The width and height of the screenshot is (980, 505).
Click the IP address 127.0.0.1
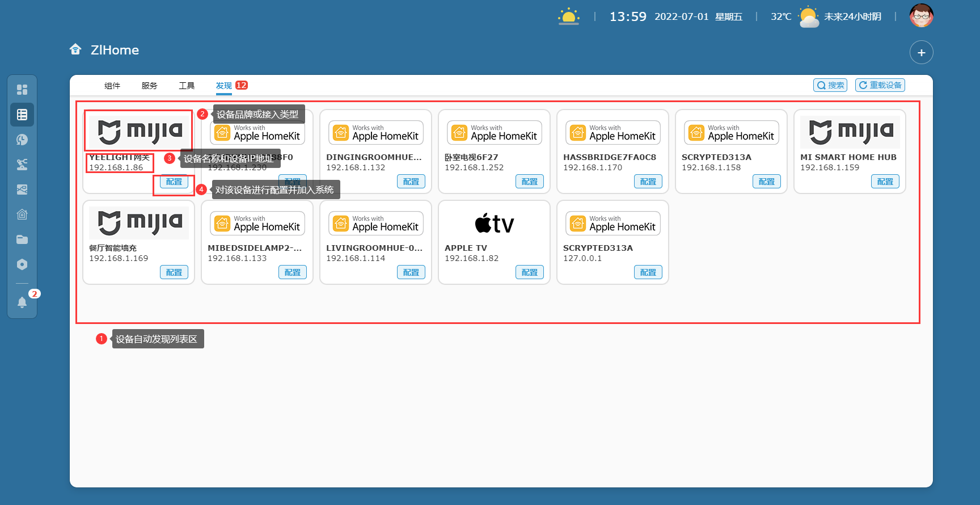(582, 258)
